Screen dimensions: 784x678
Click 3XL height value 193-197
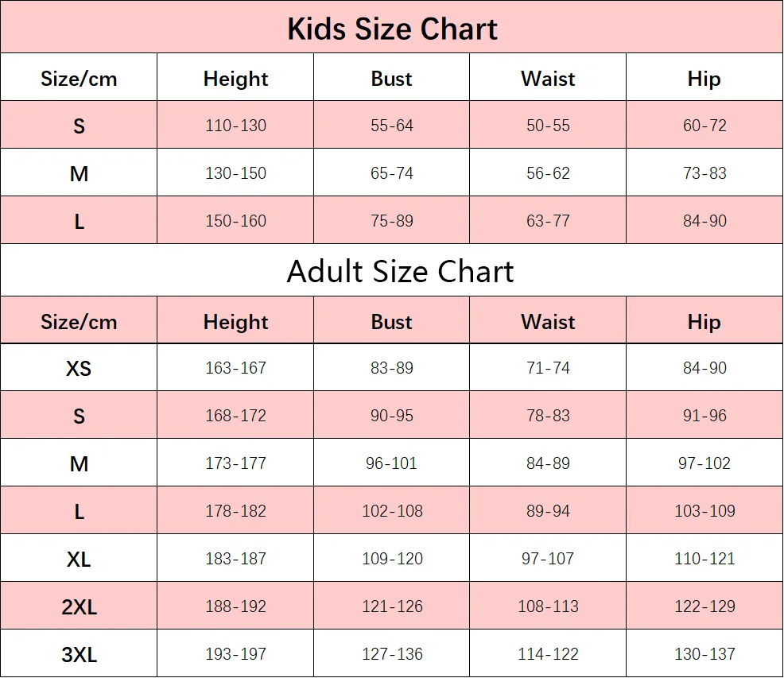pos(235,653)
